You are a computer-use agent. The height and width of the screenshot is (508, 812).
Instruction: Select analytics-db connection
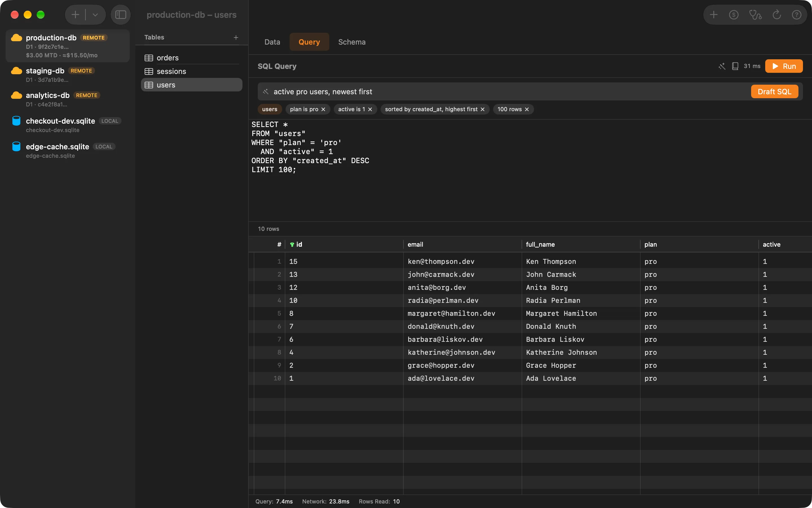(68, 99)
